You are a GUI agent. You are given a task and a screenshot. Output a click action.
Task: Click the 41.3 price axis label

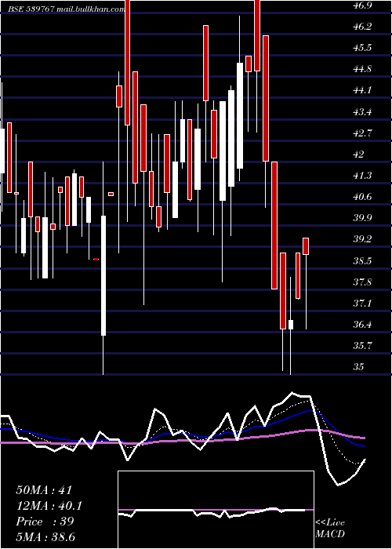coord(362,176)
